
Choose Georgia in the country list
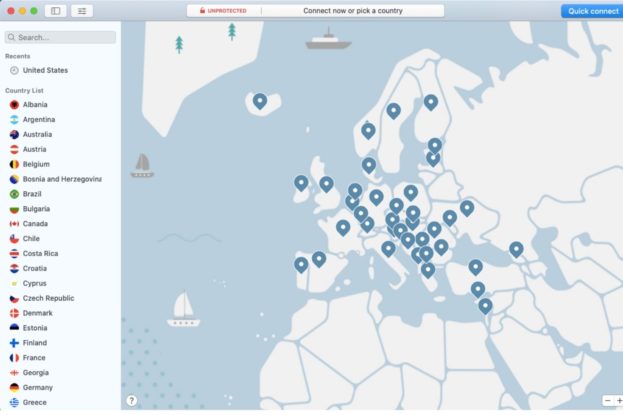pyautogui.click(x=35, y=372)
